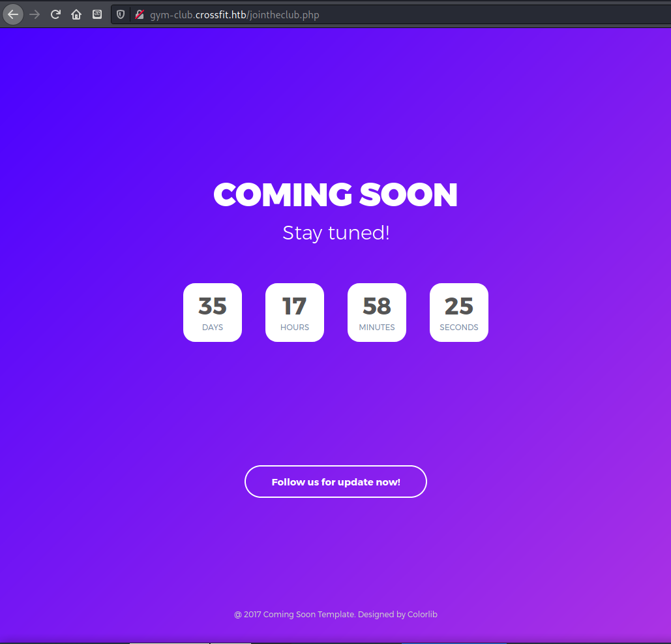Click the Days countdown box
671x644 pixels.
point(213,313)
